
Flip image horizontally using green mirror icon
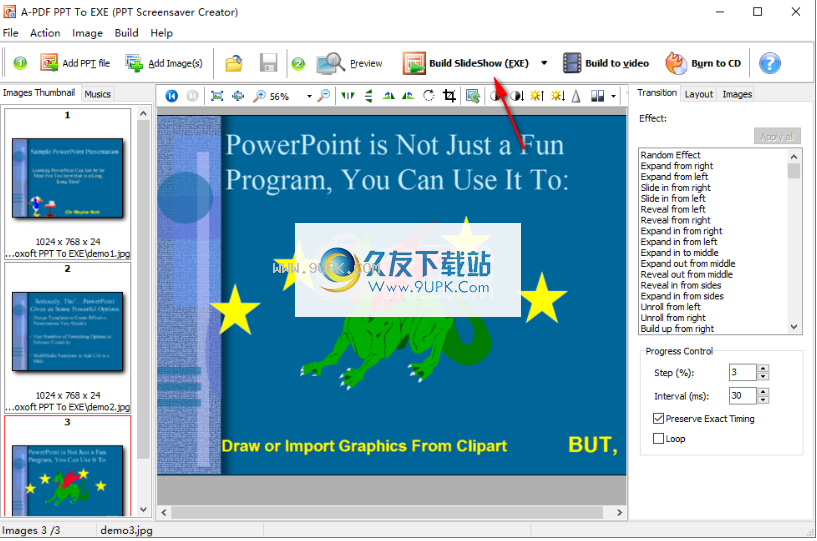tap(348, 95)
